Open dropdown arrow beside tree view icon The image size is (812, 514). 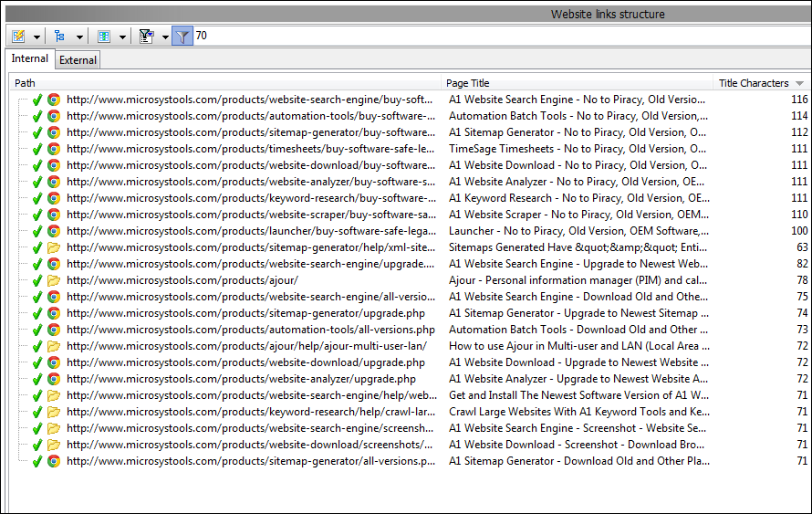[79, 37]
